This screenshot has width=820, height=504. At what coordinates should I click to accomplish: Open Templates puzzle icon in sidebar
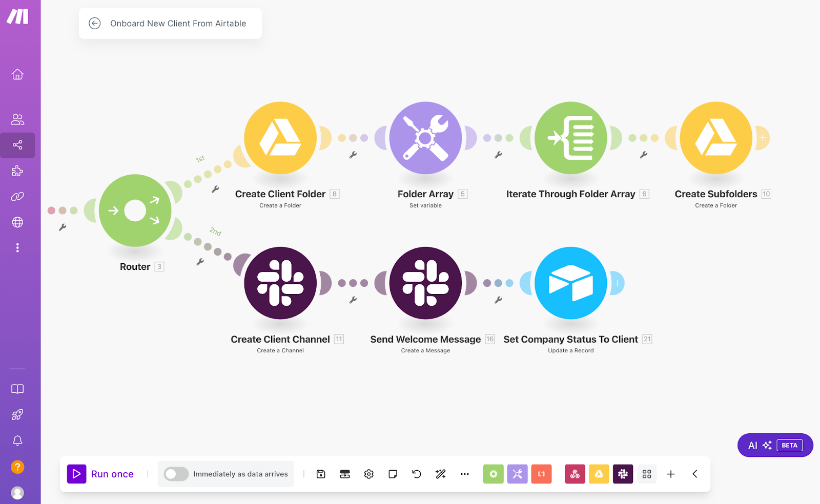click(17, 171)
